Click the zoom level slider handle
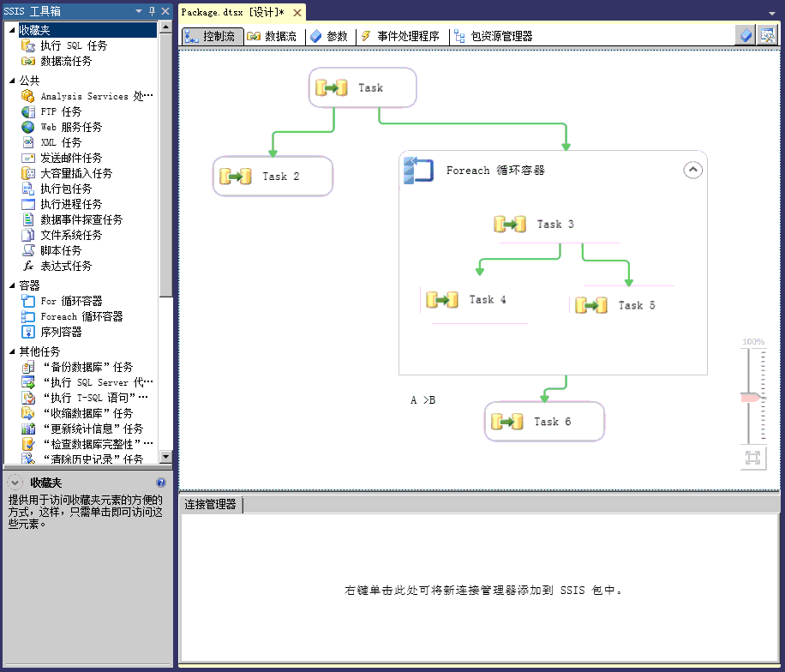 tap(751, 398)
